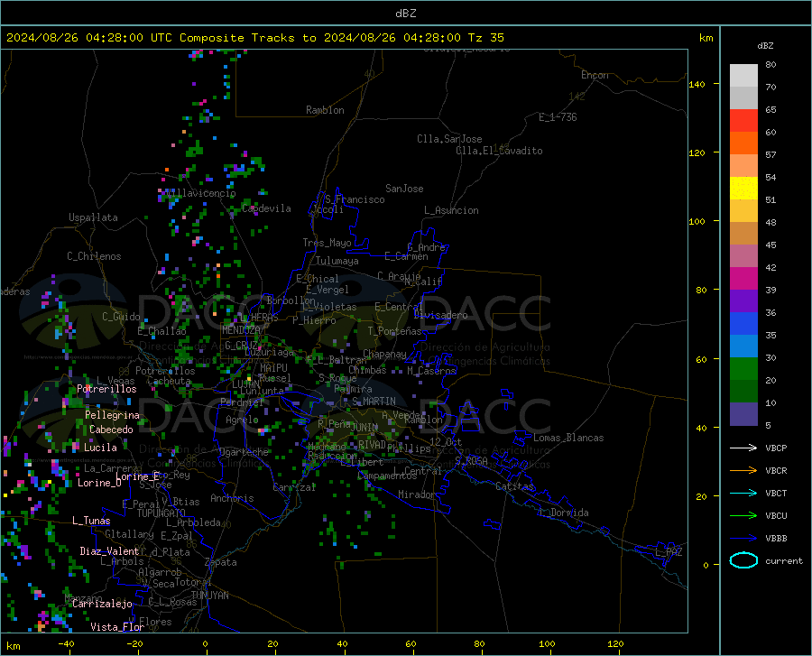Image resolution: width=812 pixels, height=656 pixels.
Task: Click the cyan VBCT arrow in legend
Action: click(x=743, y=493)
